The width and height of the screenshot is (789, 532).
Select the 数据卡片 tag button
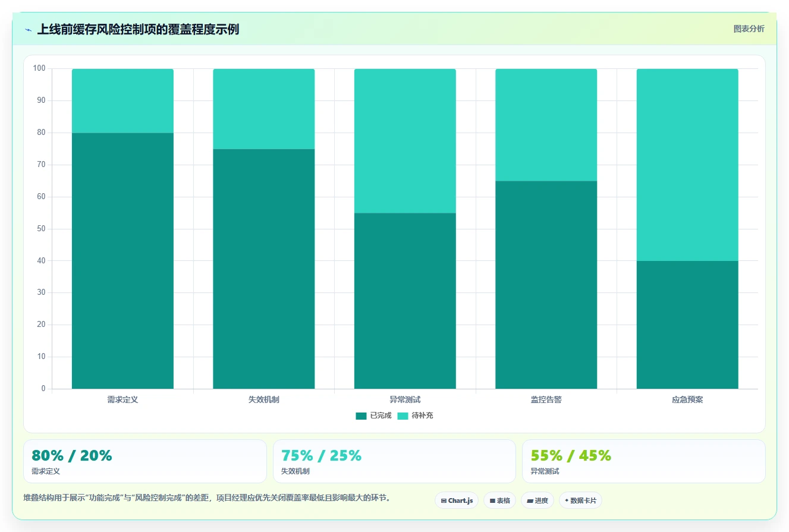pos(580,500)
